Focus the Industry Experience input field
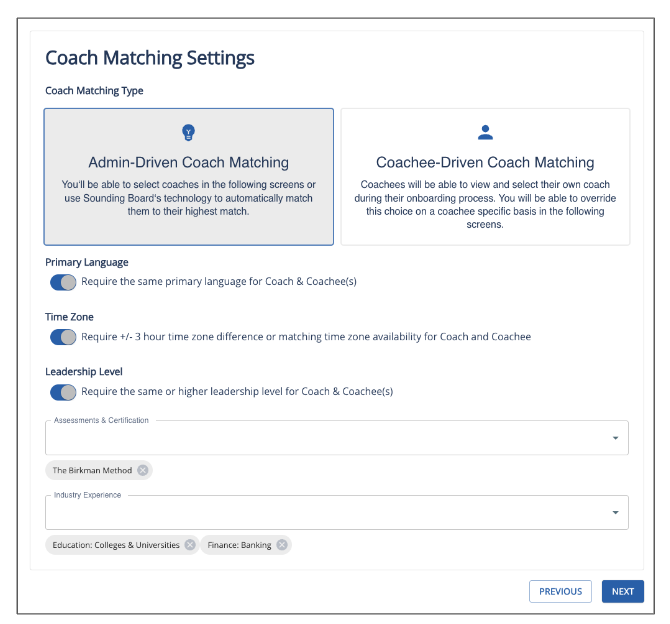This screenshot has height=624, width=670. pyautogui.click(x=320, y=514)
